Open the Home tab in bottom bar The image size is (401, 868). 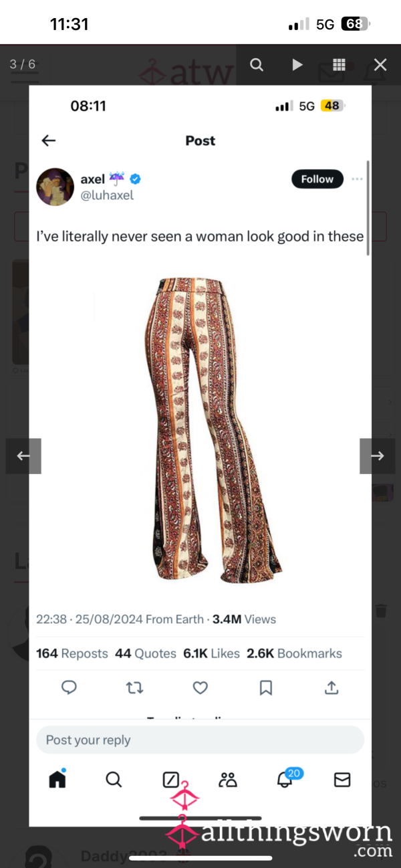tap(57, 779)
